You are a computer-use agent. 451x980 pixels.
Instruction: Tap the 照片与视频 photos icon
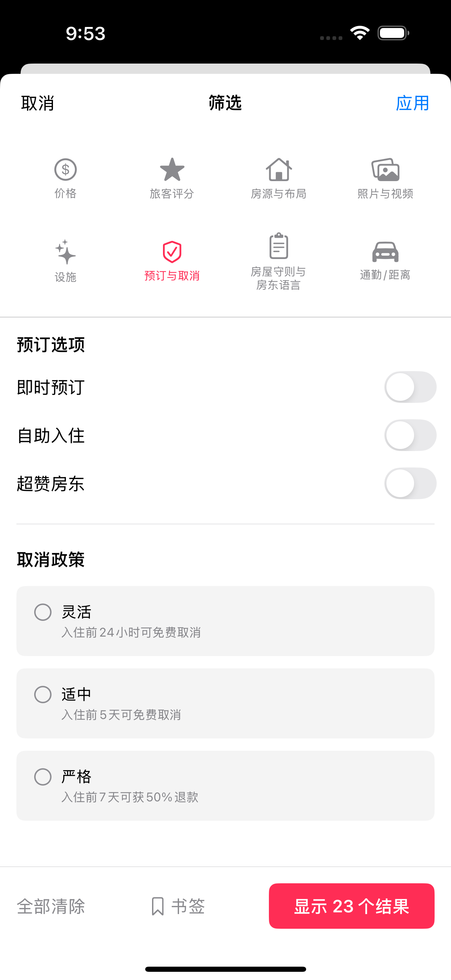point(385,170)
